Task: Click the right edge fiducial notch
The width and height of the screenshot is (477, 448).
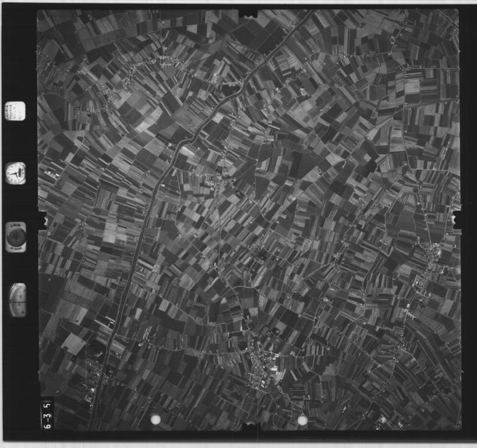Action: click(456, 219)
